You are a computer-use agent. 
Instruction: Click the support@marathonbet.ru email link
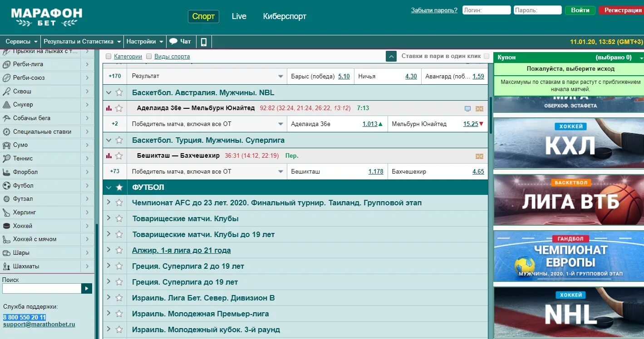pos(39,324)
